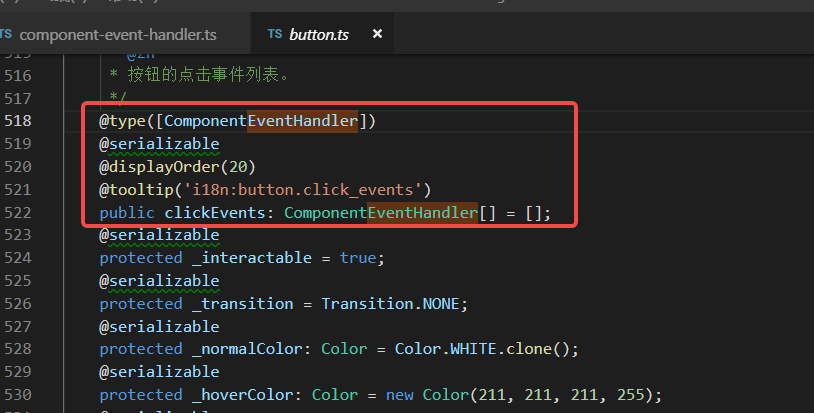This screenshot has height=413, width=814.
Task: Click Transition.NONE on line 526
Action: point(390,304)
